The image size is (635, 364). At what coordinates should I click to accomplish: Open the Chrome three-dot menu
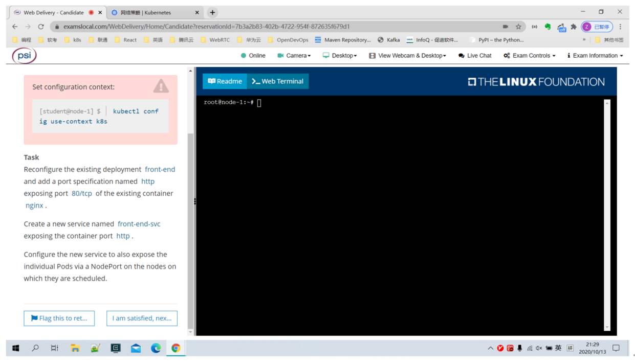(x=620, y=27)
